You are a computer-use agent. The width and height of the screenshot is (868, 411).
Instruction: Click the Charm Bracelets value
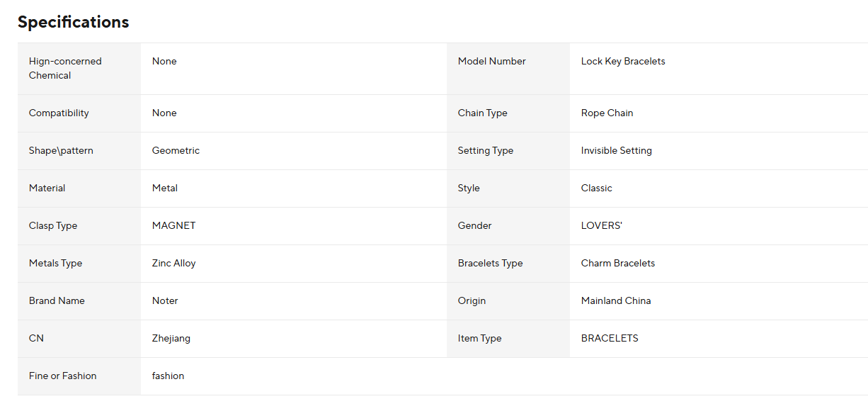(618, 264)
